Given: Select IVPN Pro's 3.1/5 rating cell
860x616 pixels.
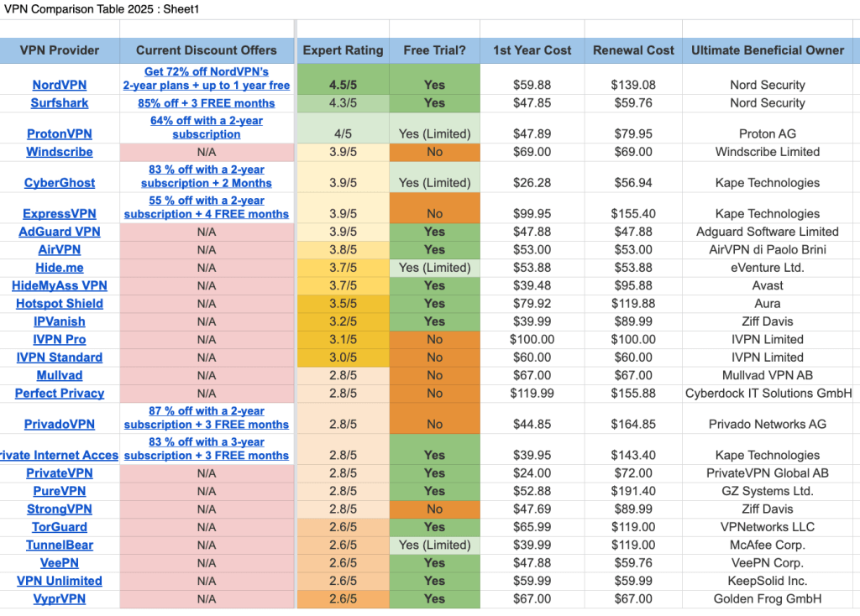Looking at the screenshot, I should (x=343, y=340).
